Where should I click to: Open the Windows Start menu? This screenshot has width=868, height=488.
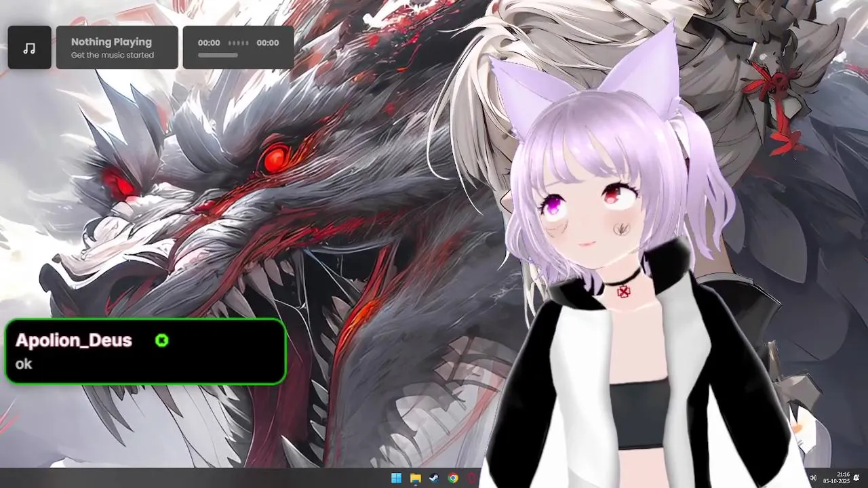pyautogui.click(x=396, y=478)
